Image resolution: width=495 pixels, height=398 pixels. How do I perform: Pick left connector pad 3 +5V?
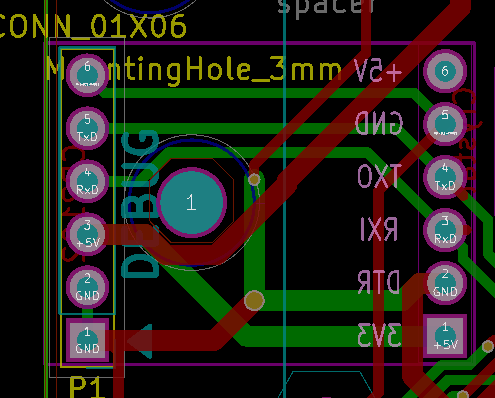pyautogui.click(x=87, y=234)
